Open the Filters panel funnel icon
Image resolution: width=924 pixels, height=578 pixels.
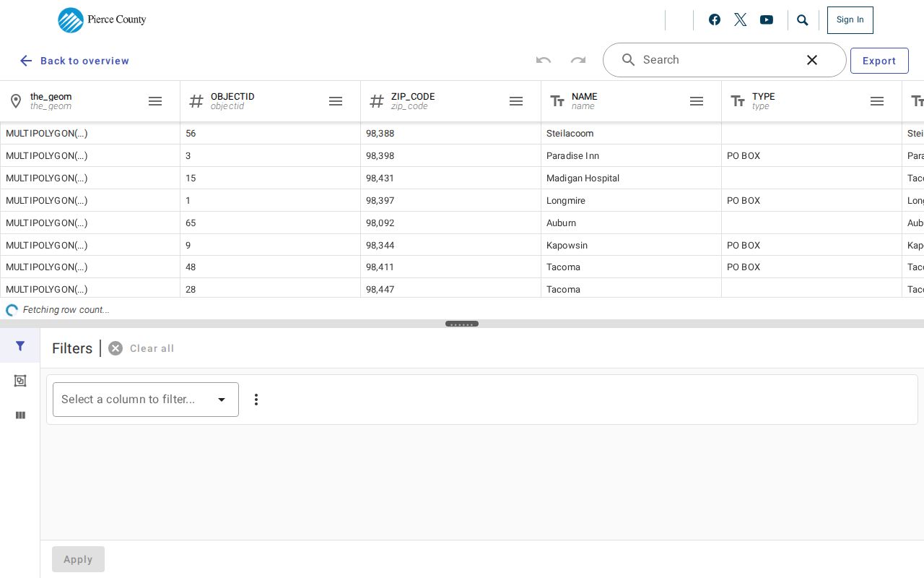click(20, 346)
